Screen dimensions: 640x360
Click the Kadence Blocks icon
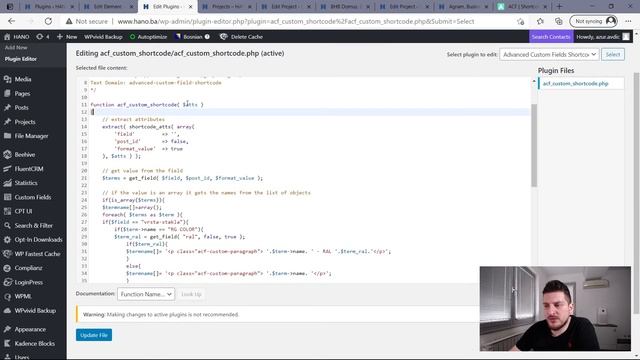(7, 344)
